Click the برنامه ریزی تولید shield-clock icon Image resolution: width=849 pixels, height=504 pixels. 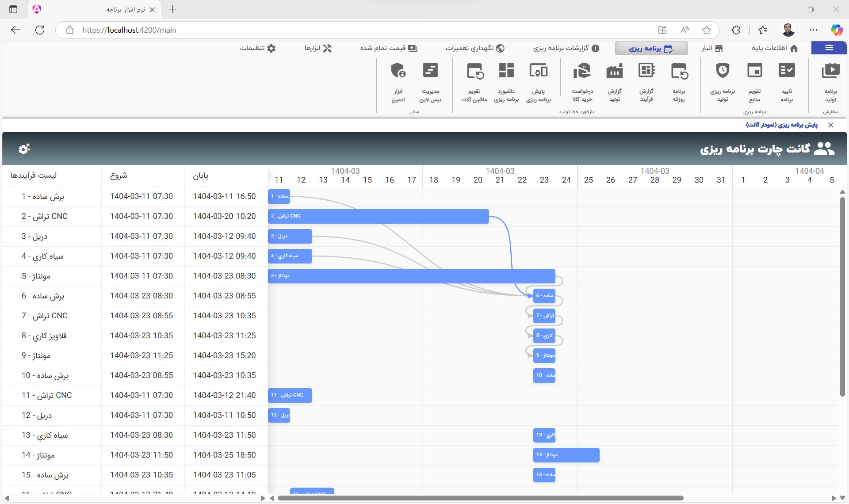(x=723, y=71)
